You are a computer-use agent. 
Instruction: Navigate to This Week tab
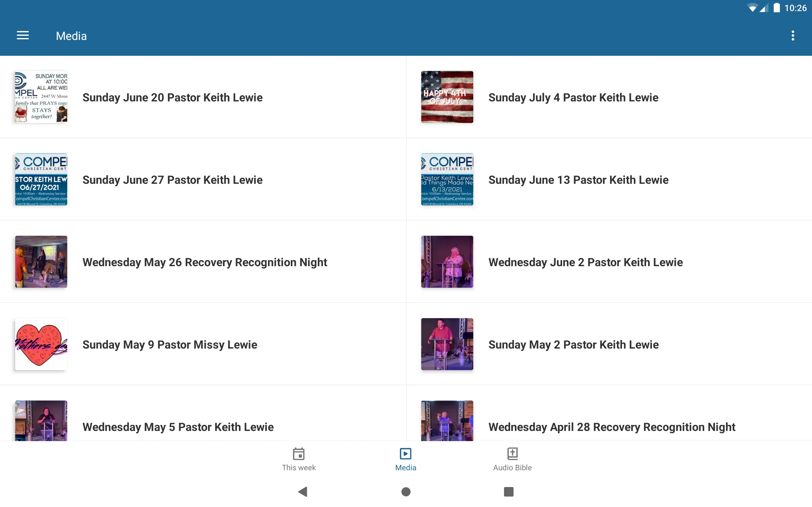pyautogui.click(x=299, y=459)
